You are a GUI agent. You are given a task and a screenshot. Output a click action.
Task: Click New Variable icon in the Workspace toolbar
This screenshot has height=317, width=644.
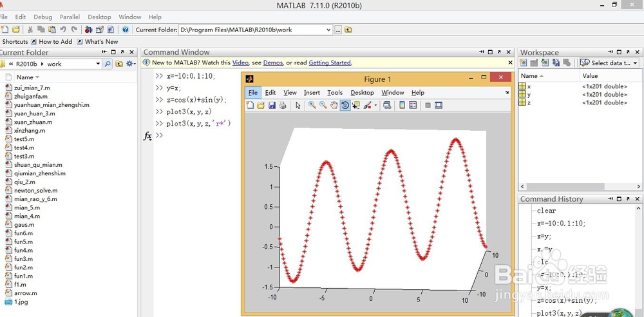523,63
